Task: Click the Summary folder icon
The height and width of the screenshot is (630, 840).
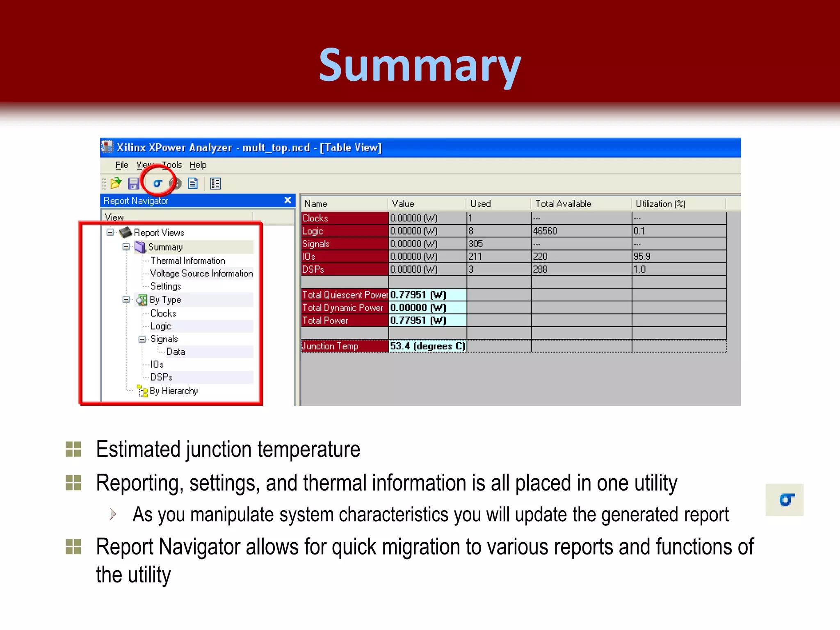Action: [140, 247]
